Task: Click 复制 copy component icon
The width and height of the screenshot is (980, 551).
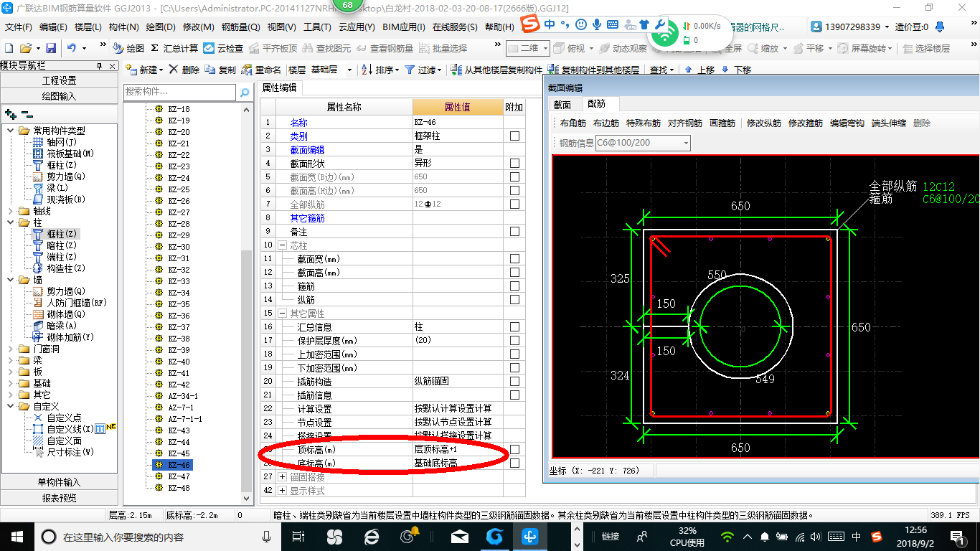Action: pos(220,70)
